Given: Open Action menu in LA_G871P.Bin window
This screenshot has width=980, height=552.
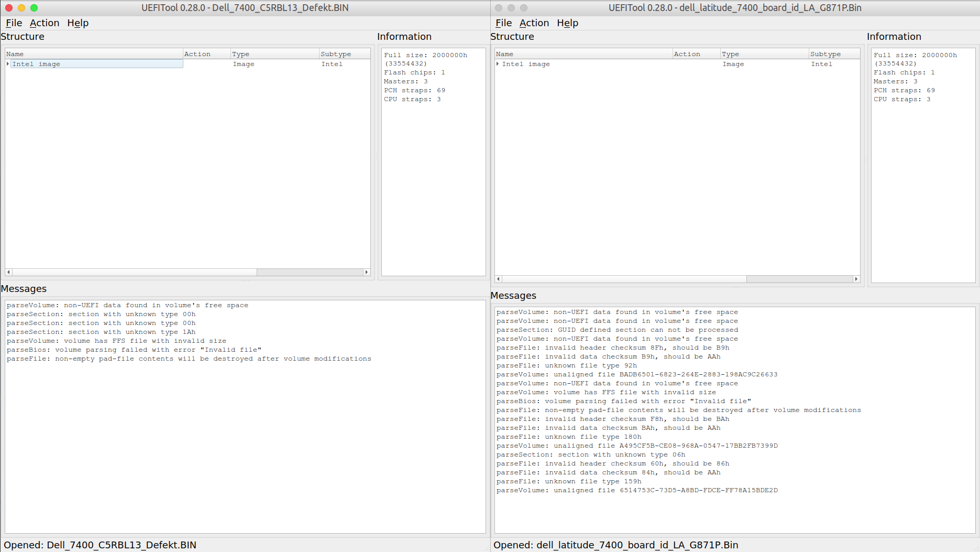Looking at the screenshot, I should click(x=534, y=23).
